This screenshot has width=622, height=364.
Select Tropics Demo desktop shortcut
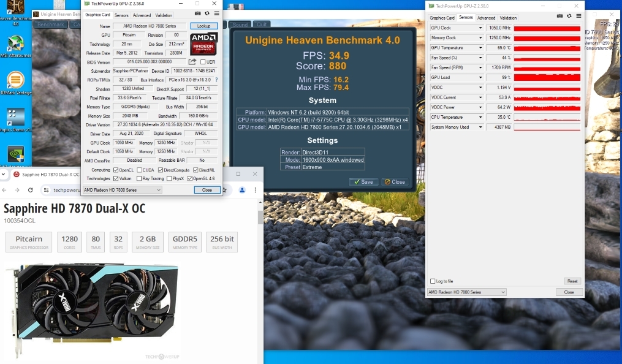[15, 120]
